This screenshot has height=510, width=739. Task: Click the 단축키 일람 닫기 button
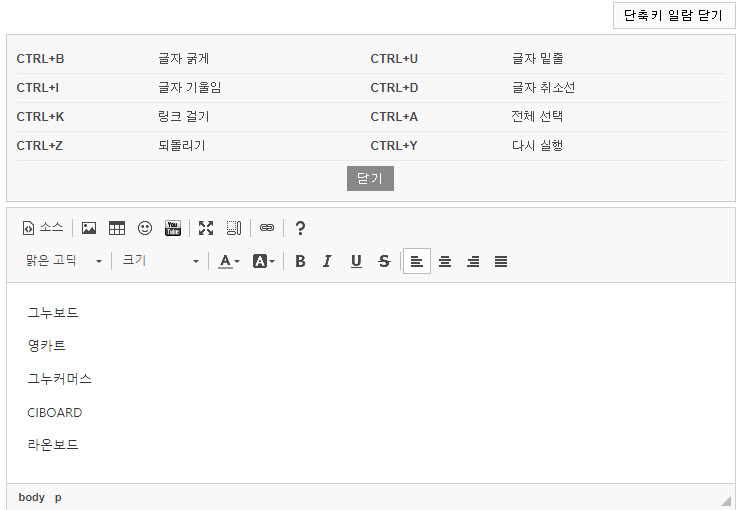[673, 16]
